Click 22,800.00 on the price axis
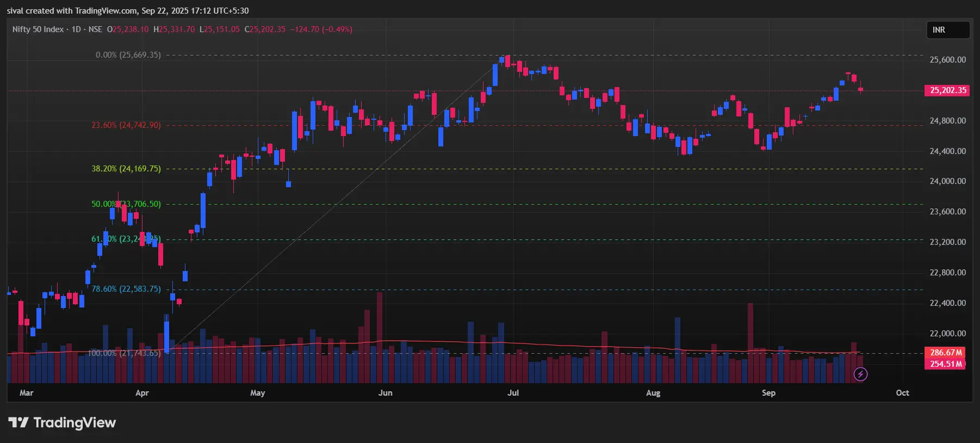The height and width of the screenshot is (443, 980). [x=948, y=273]
